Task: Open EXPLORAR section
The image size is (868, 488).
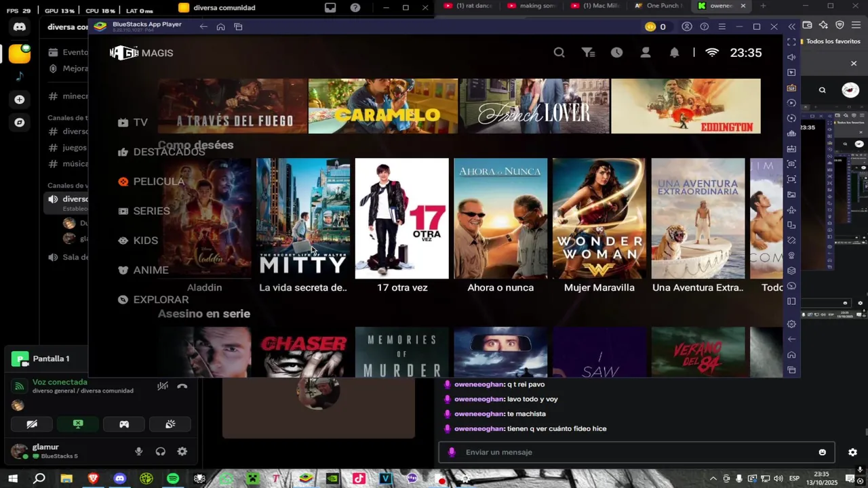Action: tap(153, 300)
